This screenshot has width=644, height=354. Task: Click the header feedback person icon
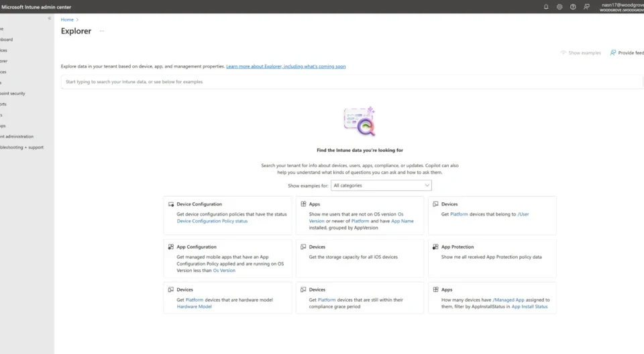pos(586,7)
